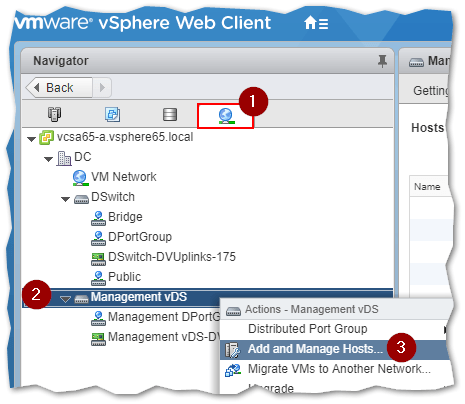Collapse the DSwitch node
The width and height of the screenshot is (465, 404).
(65, 199)
